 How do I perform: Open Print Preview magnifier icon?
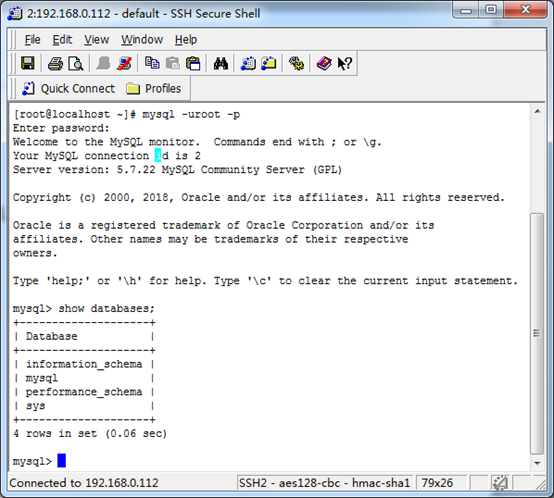(76, 64)
